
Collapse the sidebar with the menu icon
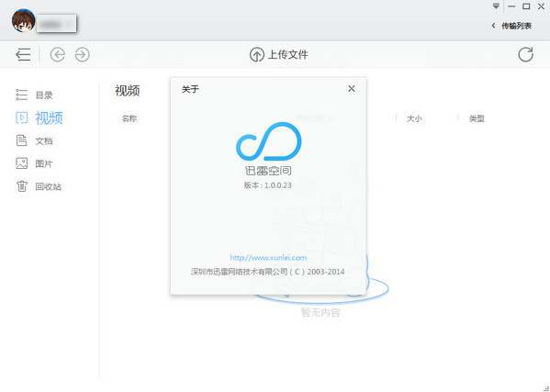coord(23,55)
